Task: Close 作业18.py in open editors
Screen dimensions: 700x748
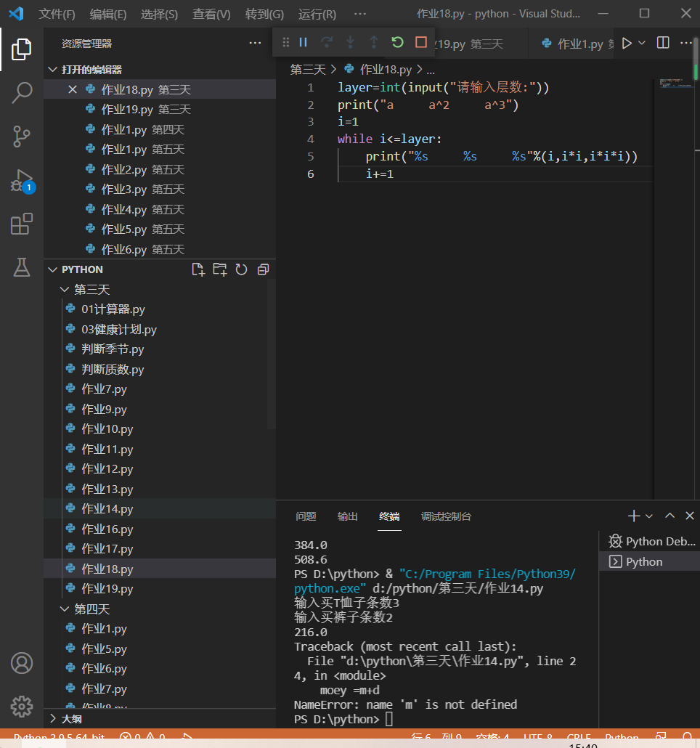Action: coord(73,89)
